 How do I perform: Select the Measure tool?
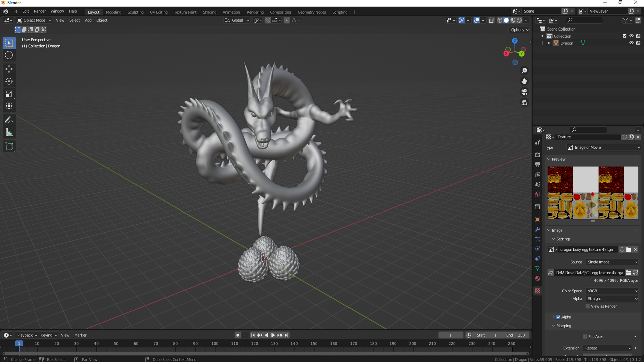click(9, 133)
